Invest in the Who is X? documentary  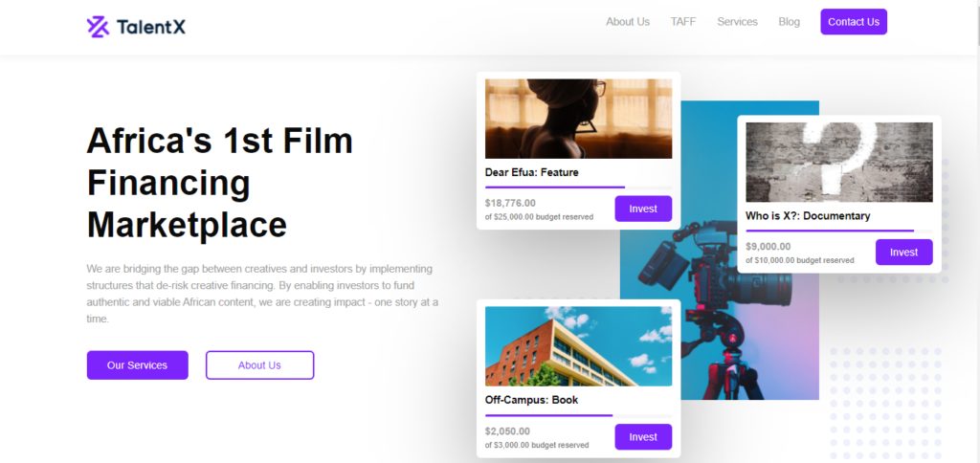click(x=903, y=253)
